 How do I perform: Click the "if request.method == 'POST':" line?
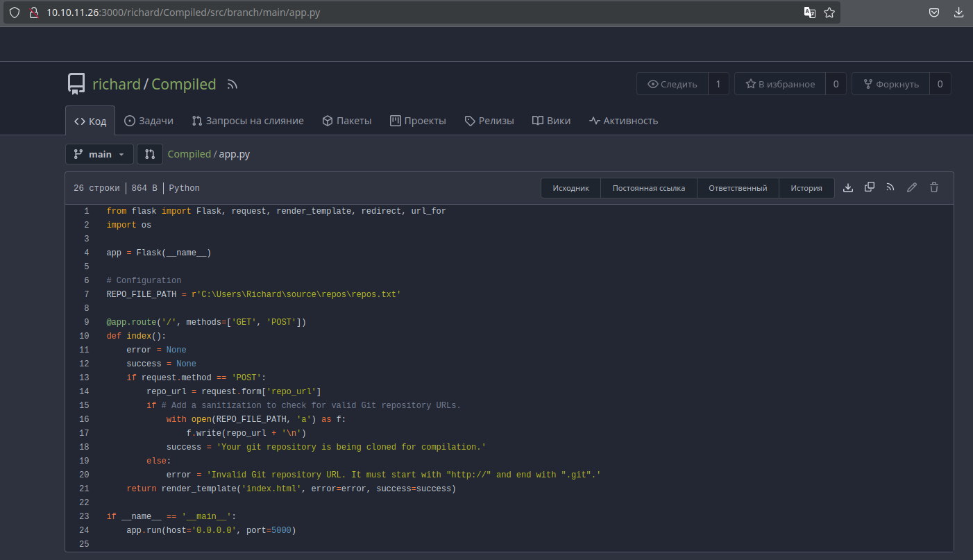(x=196, y=377)
